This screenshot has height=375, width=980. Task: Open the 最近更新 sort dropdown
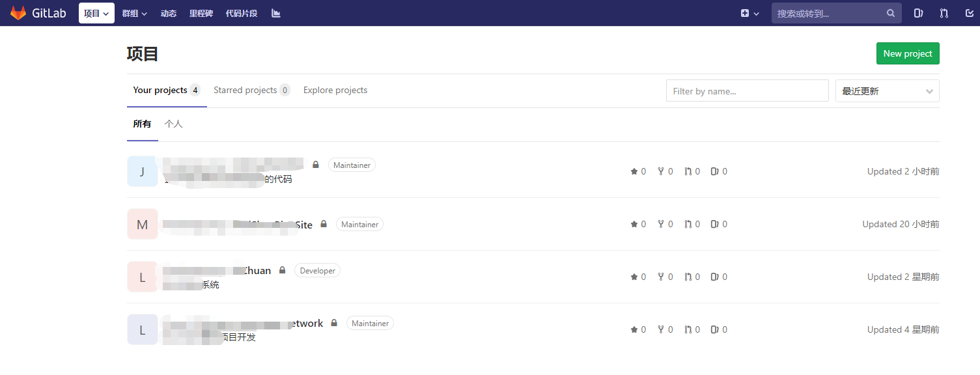(x=888, y=90)
